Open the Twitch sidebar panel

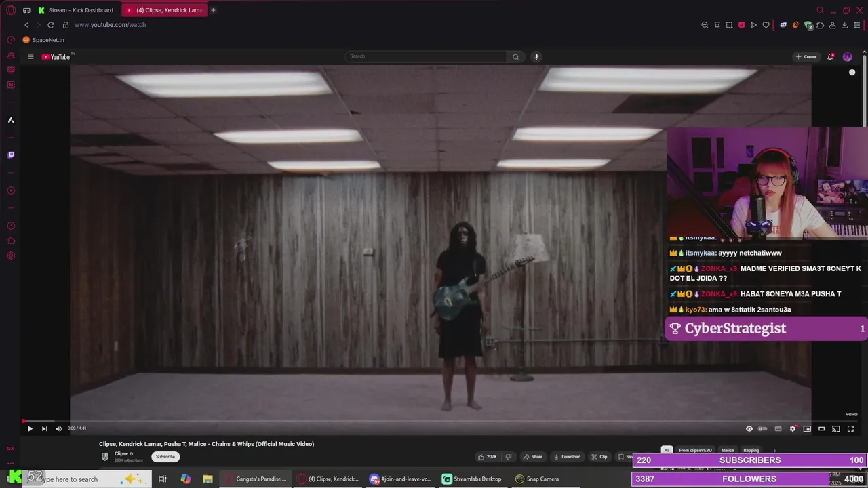click(x=11, y=155)
